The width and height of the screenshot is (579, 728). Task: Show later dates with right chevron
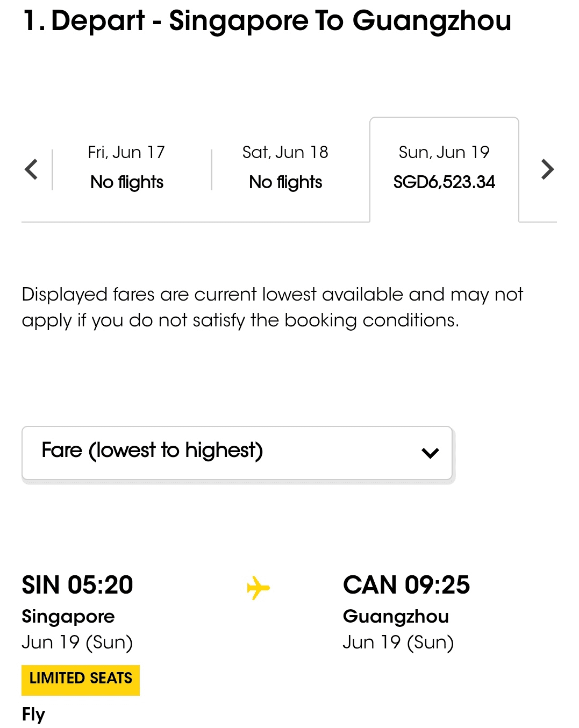coord(547,169)
